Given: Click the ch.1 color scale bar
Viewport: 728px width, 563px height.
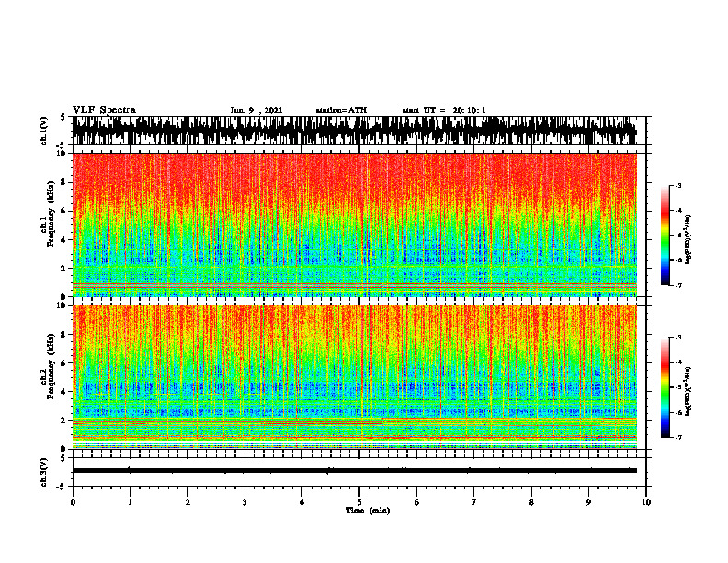Looking at the screenshot, I should (x=665, y=236).
